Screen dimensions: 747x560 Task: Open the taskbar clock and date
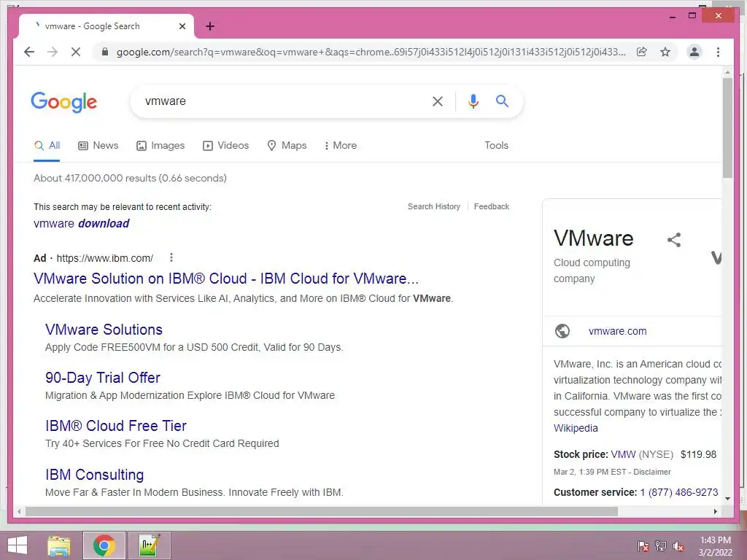716,546
